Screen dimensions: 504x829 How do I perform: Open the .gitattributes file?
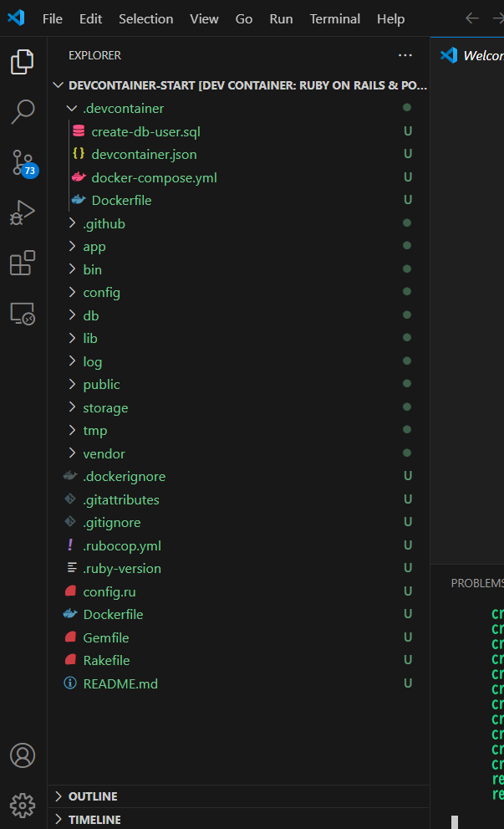point(121,499)
